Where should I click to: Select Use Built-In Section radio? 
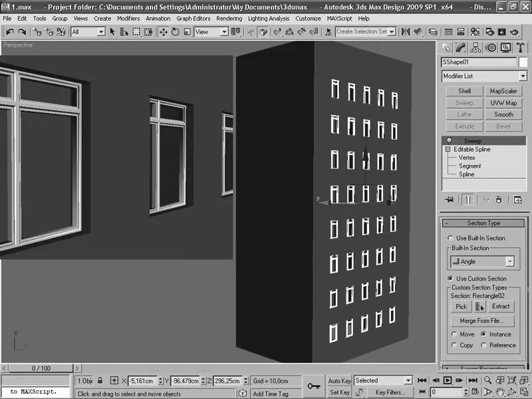pyautogui.click(x=450, y=238)
